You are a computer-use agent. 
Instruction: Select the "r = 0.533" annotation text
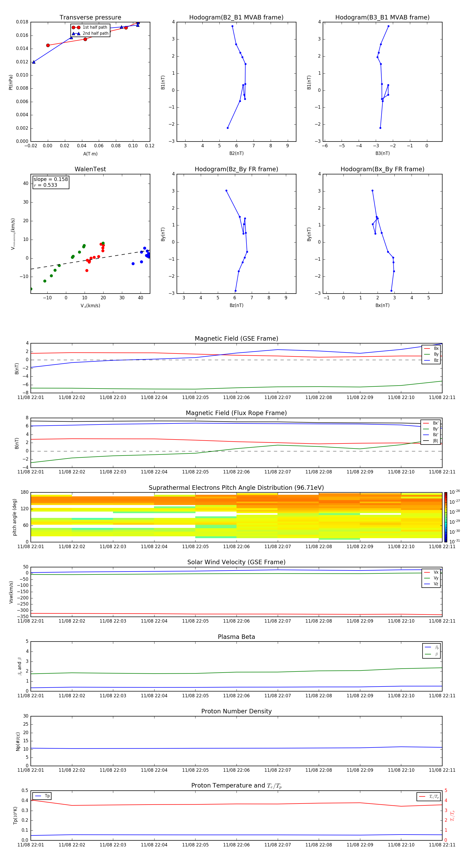tap(45, 185)
